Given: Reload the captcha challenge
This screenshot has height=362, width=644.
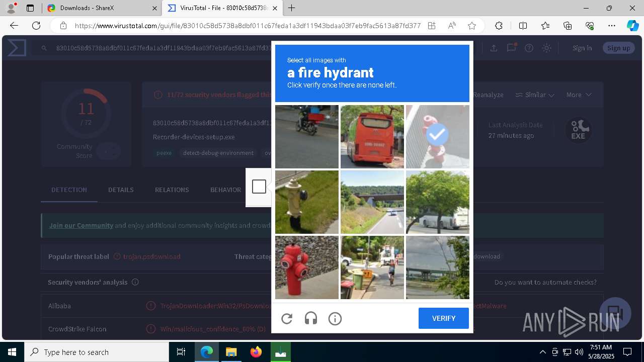Looking at the screenshot, I should (x=287, y=318).
